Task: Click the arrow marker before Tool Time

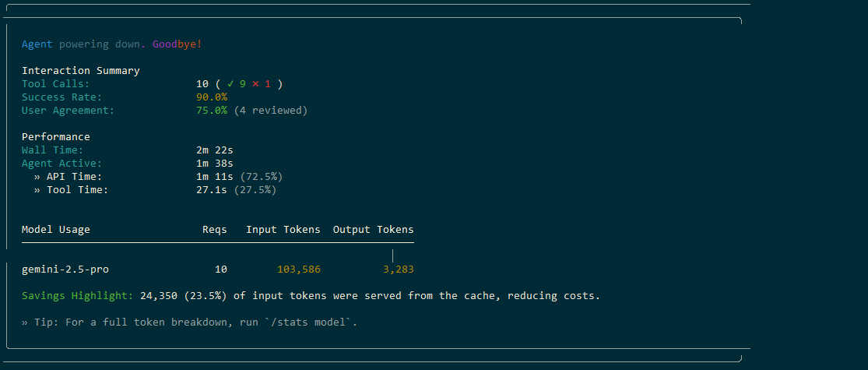Action: 37,189
